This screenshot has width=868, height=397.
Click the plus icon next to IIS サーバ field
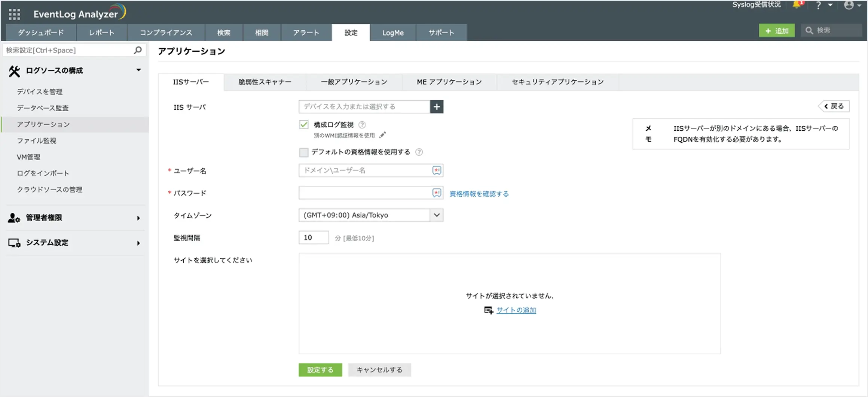[x=437, y=107]
